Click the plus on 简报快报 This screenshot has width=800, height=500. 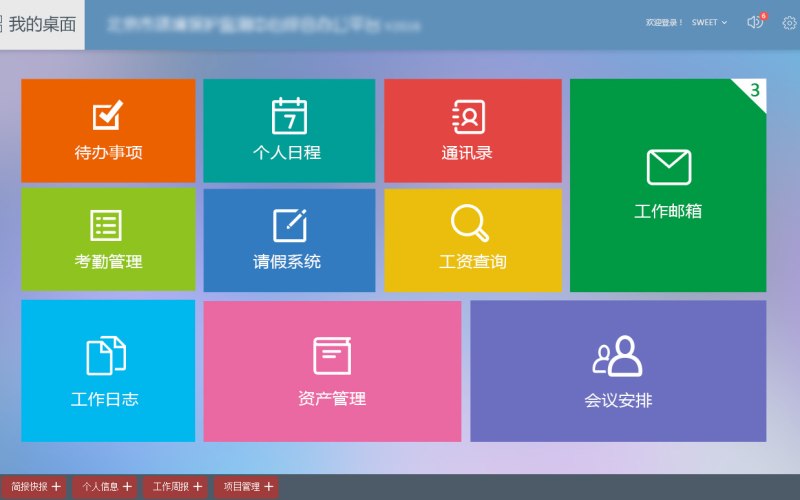coord(56,487)
